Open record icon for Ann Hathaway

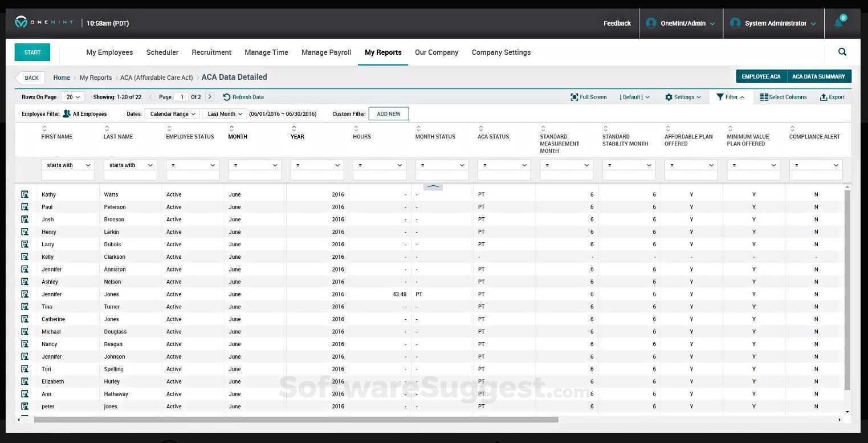click(25, 394)
